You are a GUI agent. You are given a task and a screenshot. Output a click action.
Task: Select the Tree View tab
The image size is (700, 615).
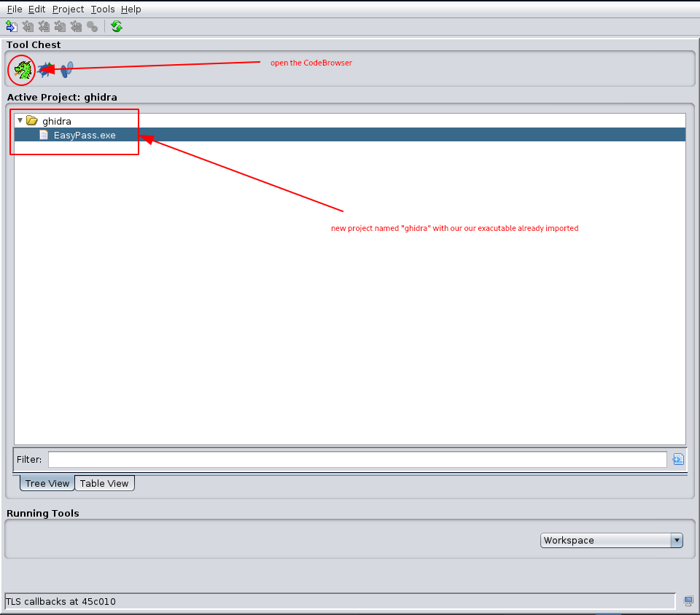click(47, 484)
